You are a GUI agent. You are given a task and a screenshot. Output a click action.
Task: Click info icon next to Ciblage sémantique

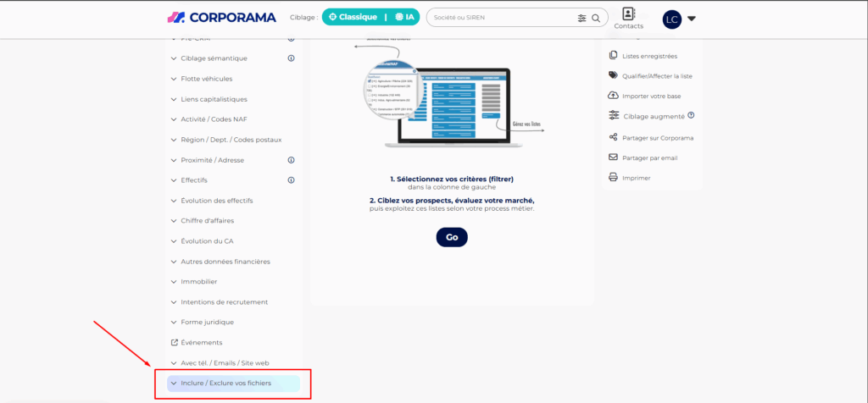[x=291, y=58]
